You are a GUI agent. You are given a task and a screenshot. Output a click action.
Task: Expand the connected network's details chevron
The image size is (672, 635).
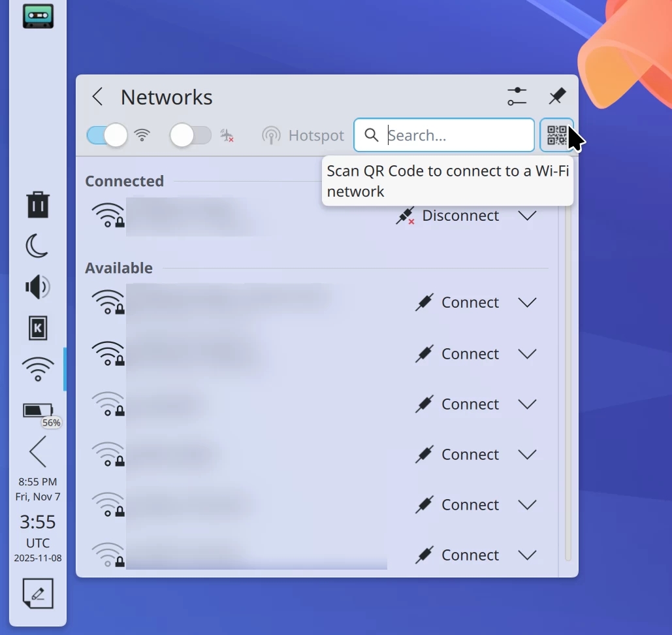point(527,216)
